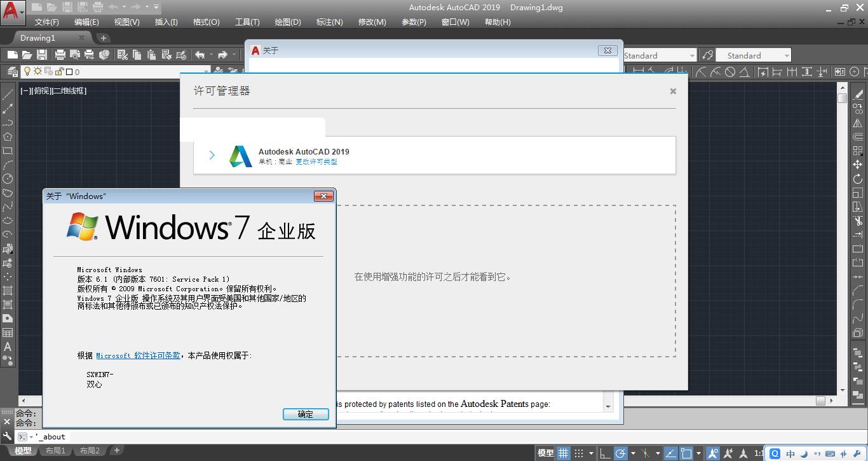
Task: Click the new drawing tab plus button
Action: point(104,38)
